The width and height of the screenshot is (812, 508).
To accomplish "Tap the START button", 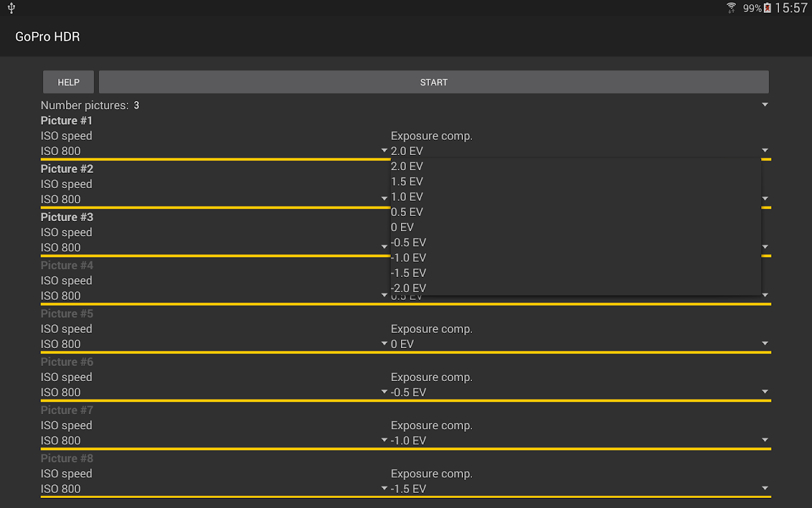I will point(434,82).
